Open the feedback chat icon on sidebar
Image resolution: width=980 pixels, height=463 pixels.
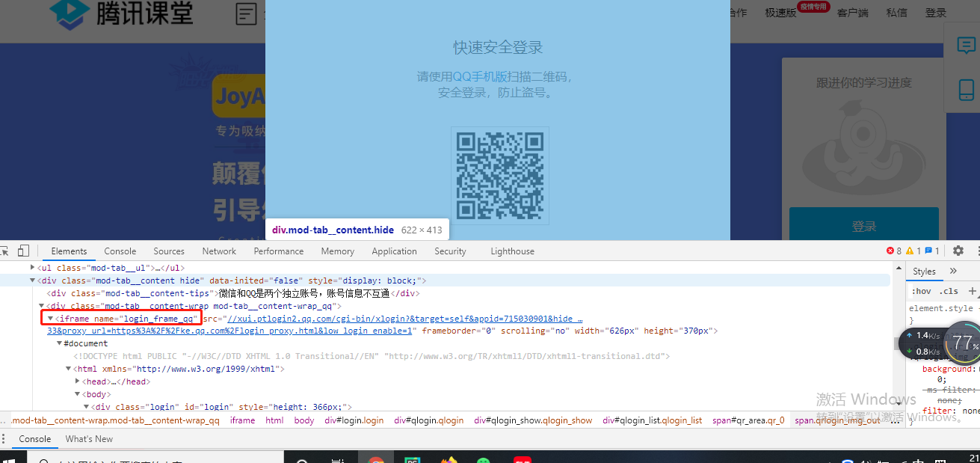[967, 46]
